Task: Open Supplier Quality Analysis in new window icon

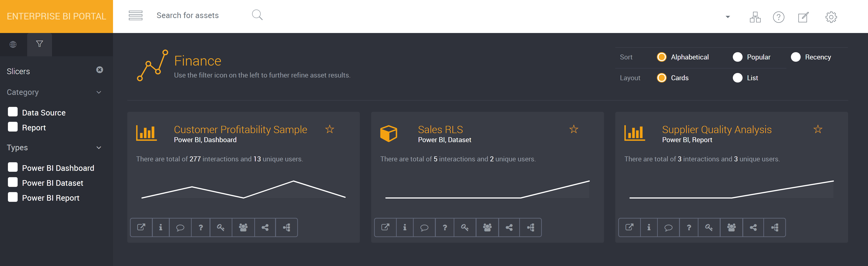Action: [x=629, y=227]
